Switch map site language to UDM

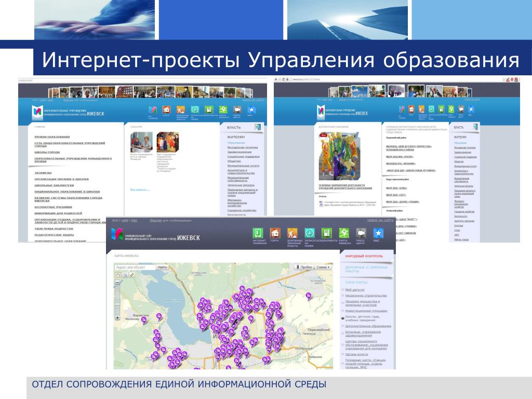click(x=125, y=220)
